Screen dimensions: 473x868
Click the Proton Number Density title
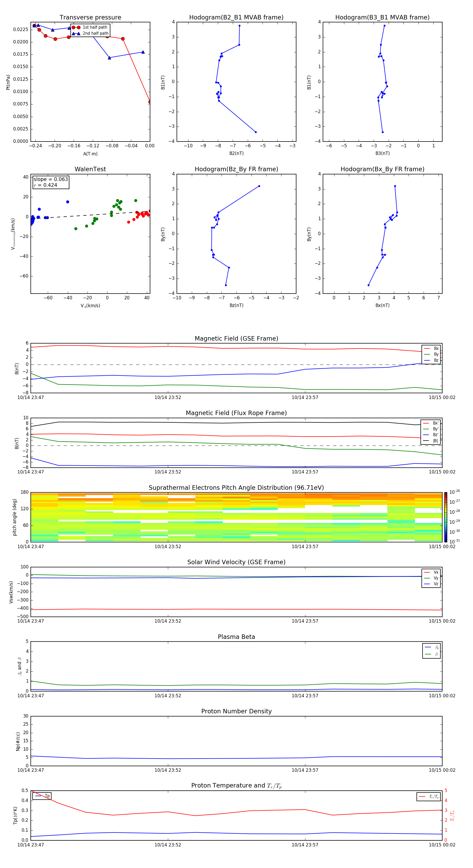click(x=236, y=711)
